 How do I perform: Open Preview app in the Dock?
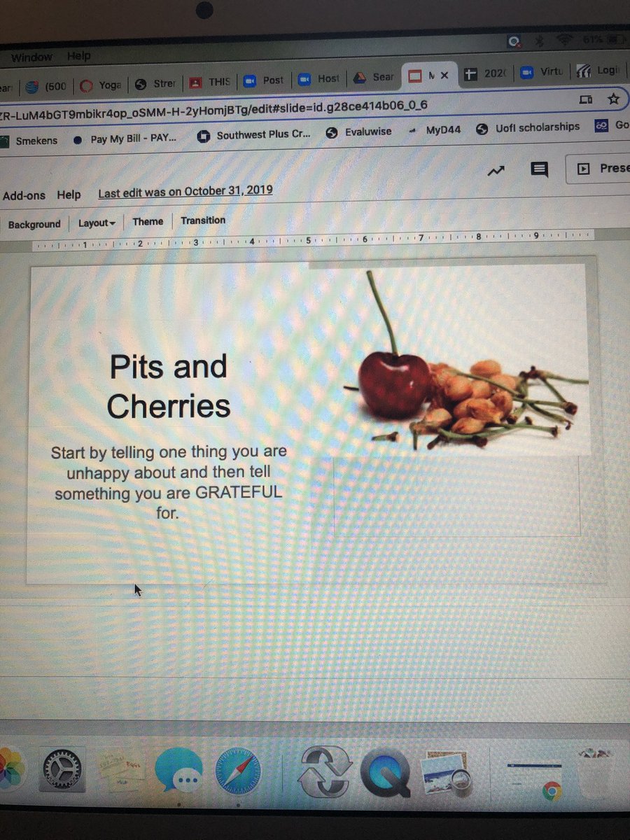click(x=446, y=774)
